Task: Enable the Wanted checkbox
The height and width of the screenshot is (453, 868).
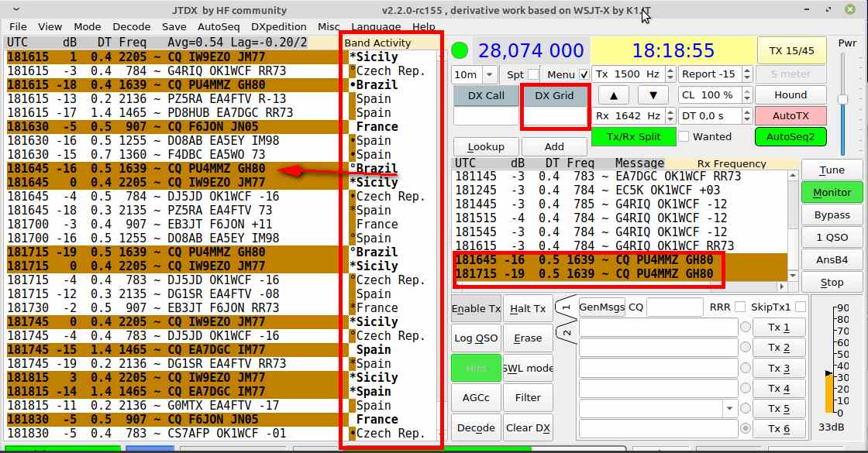Action: pos(684,137)
